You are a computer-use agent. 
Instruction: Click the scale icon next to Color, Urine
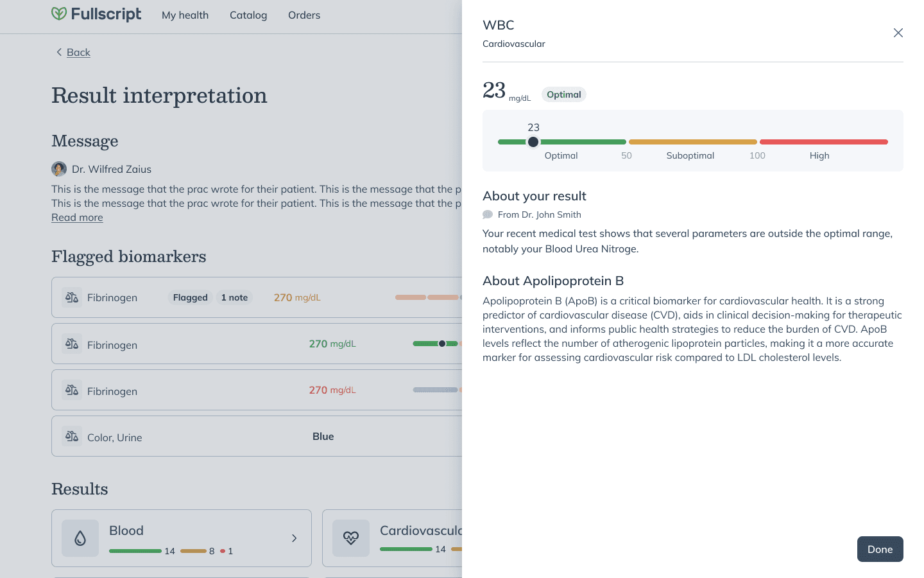72,436
